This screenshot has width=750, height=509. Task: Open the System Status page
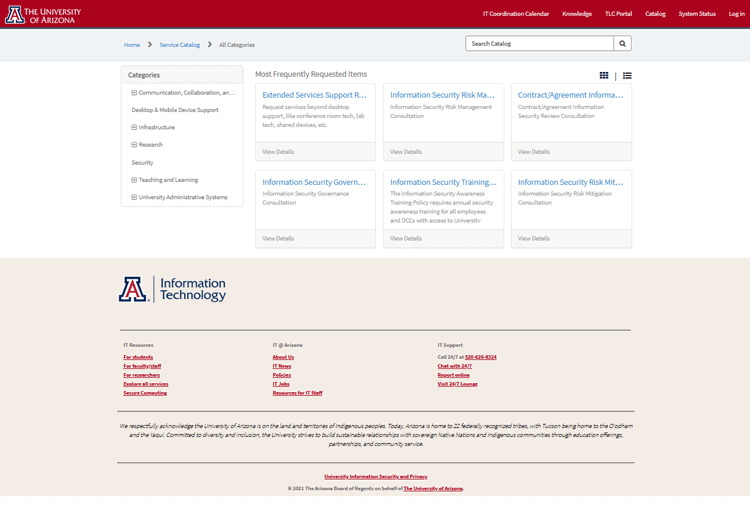697,14
